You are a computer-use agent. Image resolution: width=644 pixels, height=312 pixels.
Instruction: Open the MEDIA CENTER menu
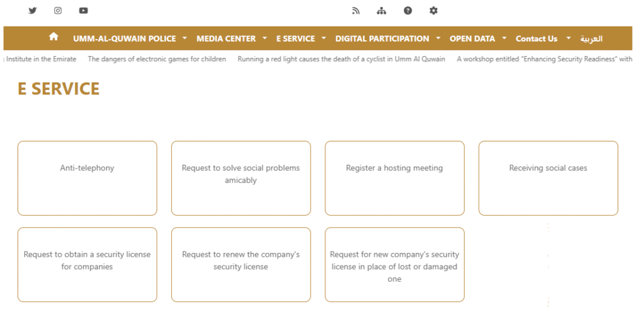click(226, 38)
